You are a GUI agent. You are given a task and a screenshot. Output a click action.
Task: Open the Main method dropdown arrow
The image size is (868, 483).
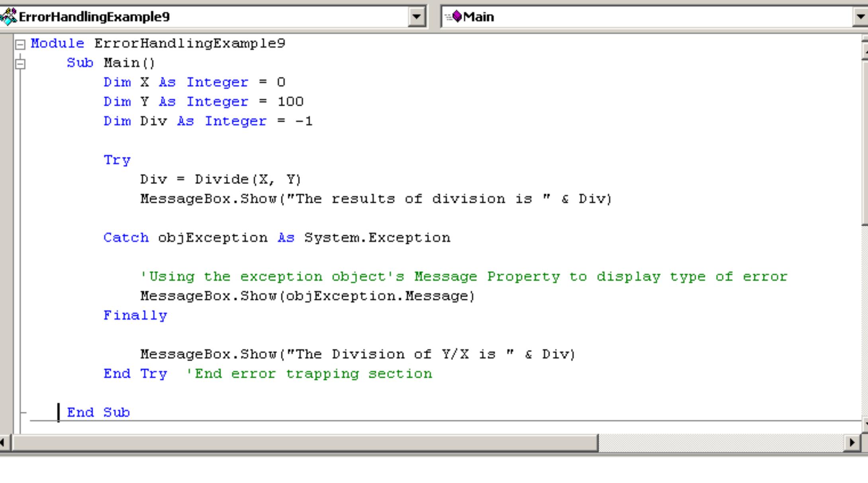point(861,17)
